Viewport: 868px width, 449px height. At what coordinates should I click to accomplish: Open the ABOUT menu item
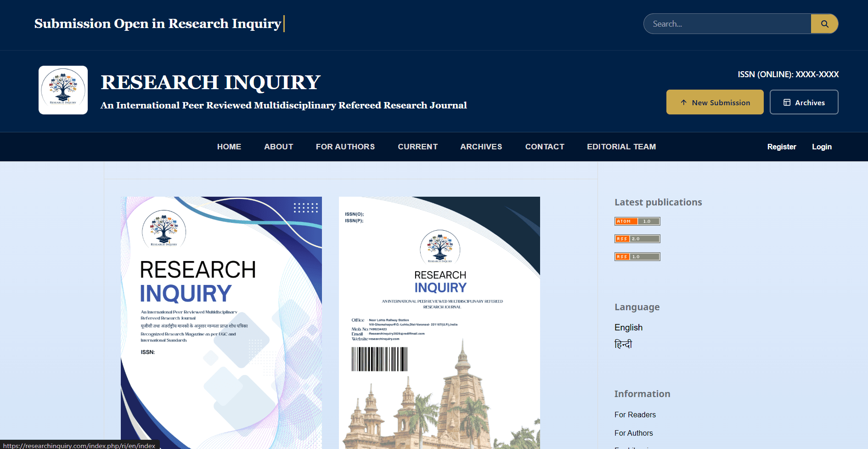[x=278, y=147]
